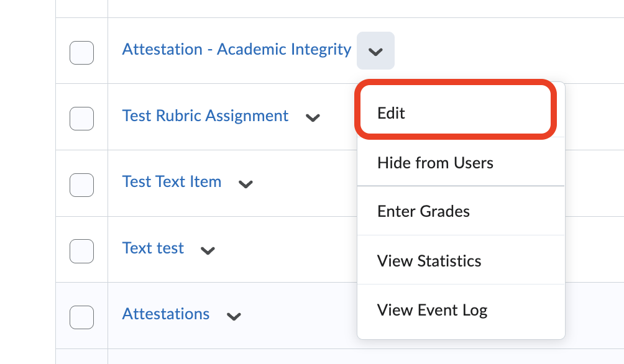Open the Attestation - Academic Integrity link

(x=237, y=50)
